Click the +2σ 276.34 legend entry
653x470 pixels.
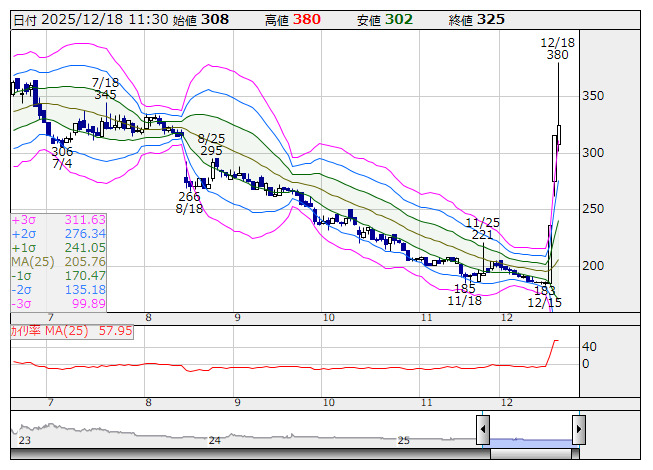58,234
